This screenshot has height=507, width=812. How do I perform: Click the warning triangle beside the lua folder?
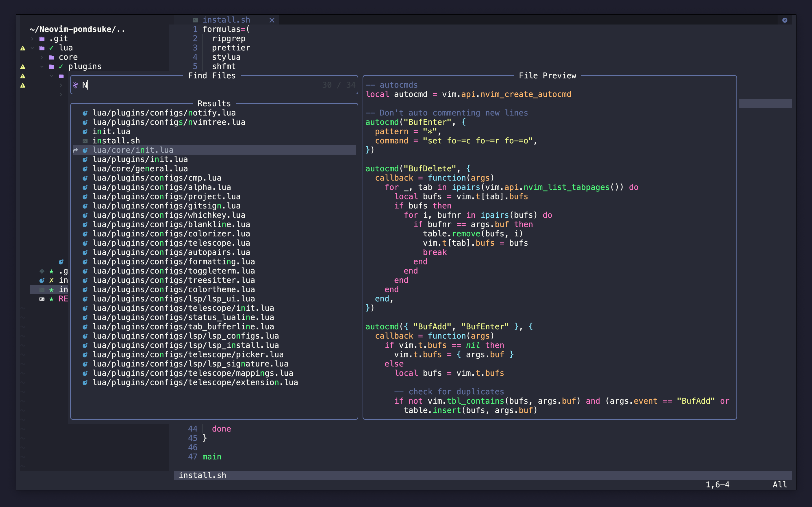(x=23, y=48)
